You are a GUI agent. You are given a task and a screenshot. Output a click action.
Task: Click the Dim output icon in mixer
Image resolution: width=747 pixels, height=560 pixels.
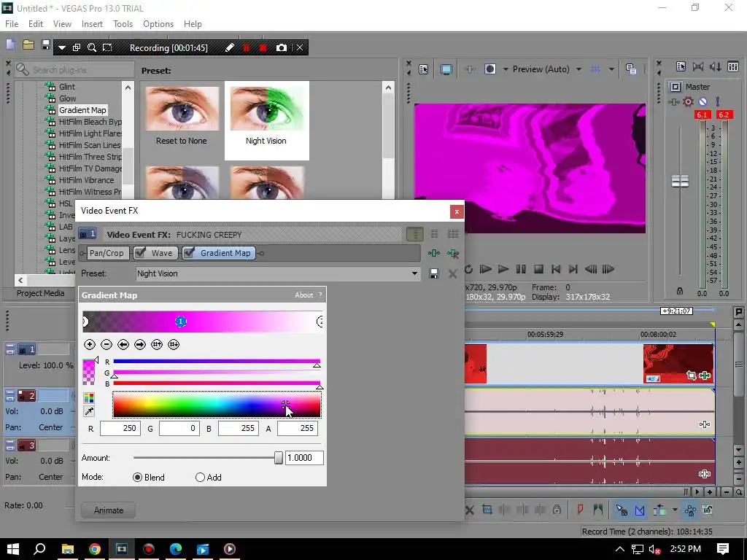pos(716,67)
